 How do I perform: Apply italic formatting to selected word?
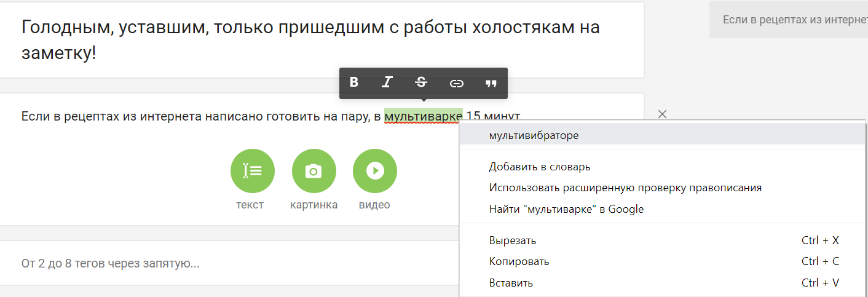click(387, 82)
